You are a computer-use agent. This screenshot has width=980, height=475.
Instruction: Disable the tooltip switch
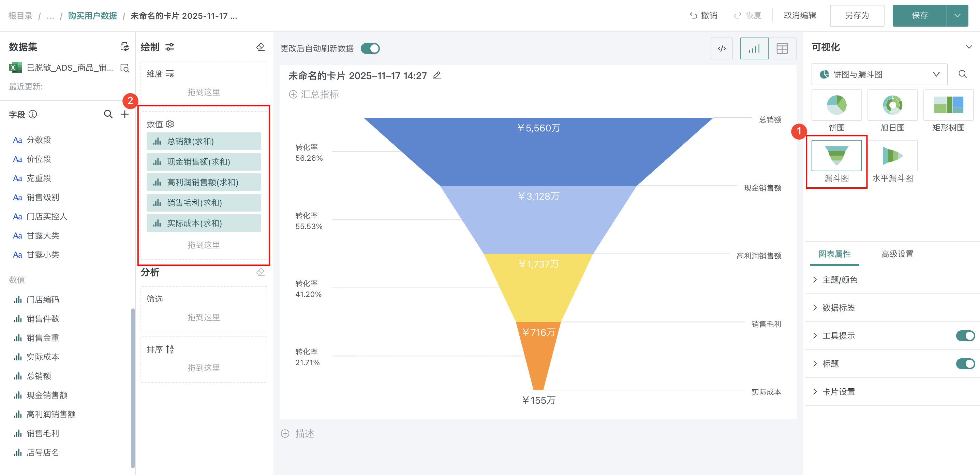click(965, 336)
